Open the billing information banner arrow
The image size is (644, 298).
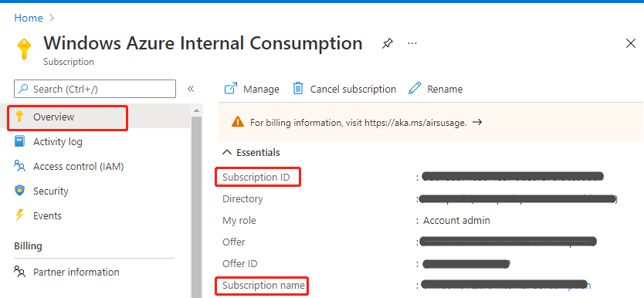coord(477,122)
